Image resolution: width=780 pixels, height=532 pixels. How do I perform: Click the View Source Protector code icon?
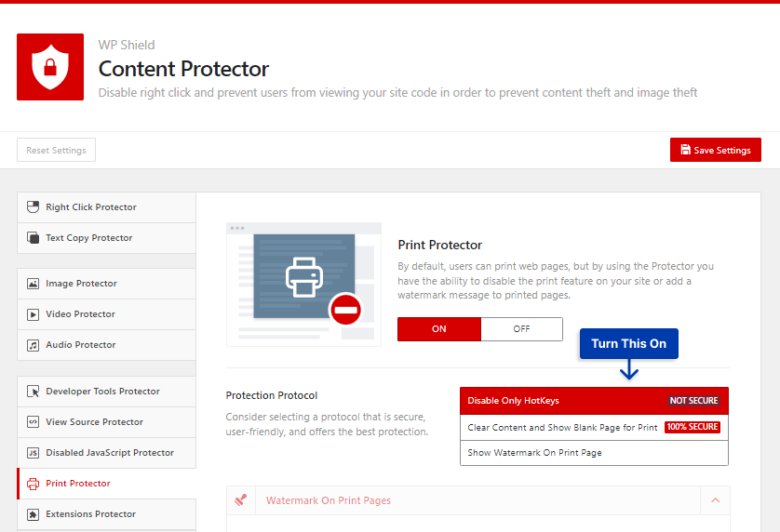click(x=33, y=422)
